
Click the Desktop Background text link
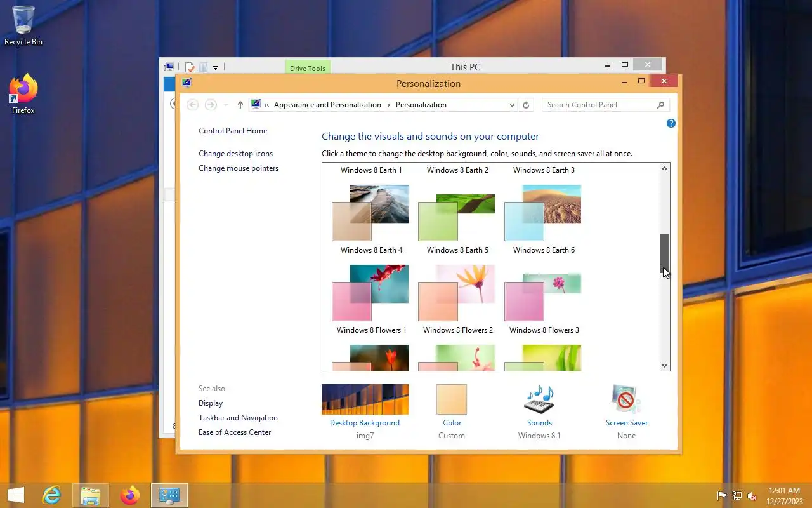pos(365,423)
